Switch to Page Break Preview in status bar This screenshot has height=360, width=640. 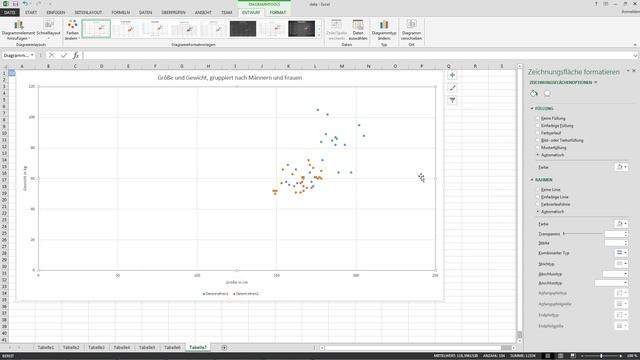click(573, 356)
